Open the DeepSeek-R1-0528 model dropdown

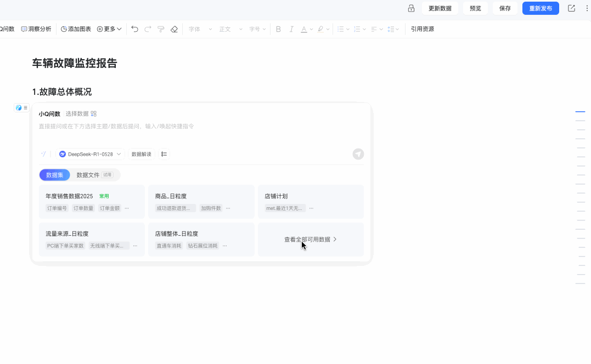[90, 154]
